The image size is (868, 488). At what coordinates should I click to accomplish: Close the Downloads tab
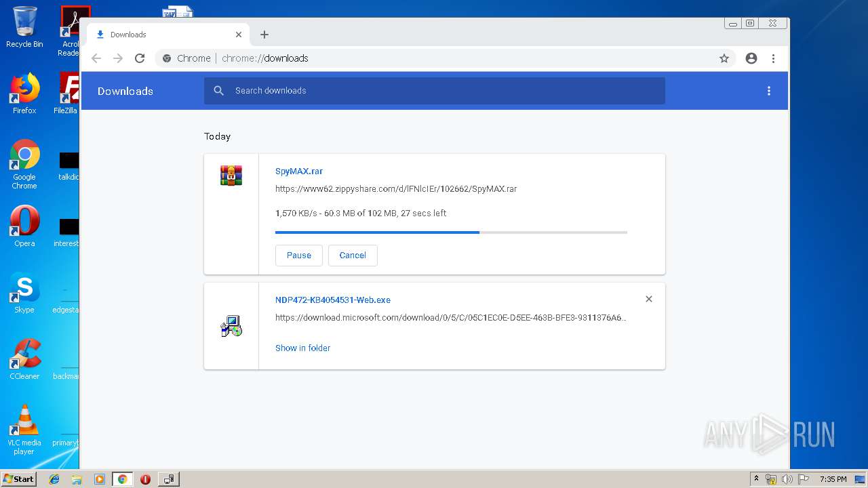pyautogui.click(x=239, y=35)
